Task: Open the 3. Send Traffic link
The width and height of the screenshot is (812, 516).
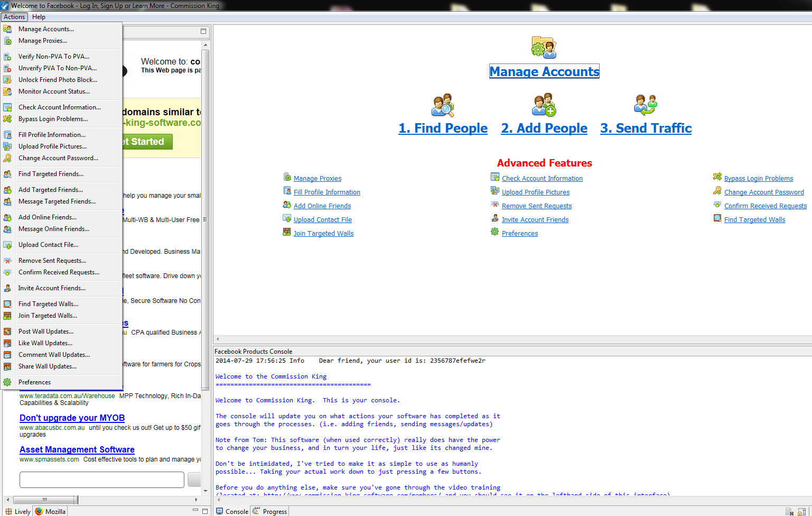Action: (646, 128)
